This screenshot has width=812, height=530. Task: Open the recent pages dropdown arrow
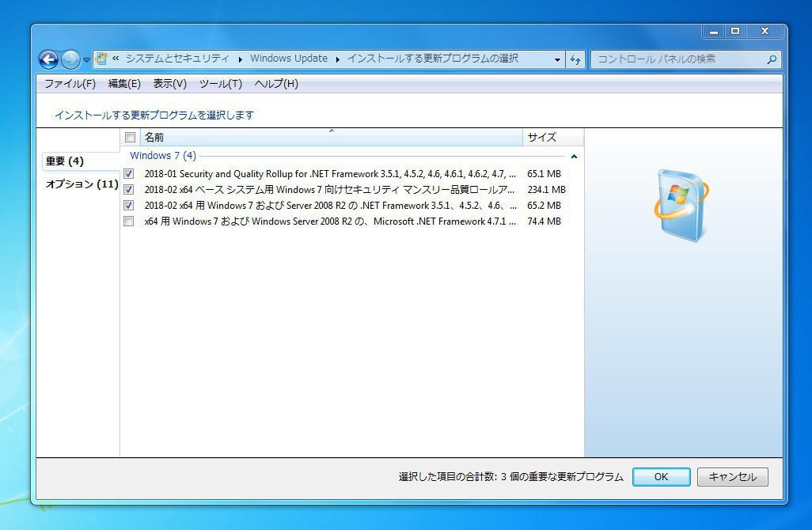86,60
